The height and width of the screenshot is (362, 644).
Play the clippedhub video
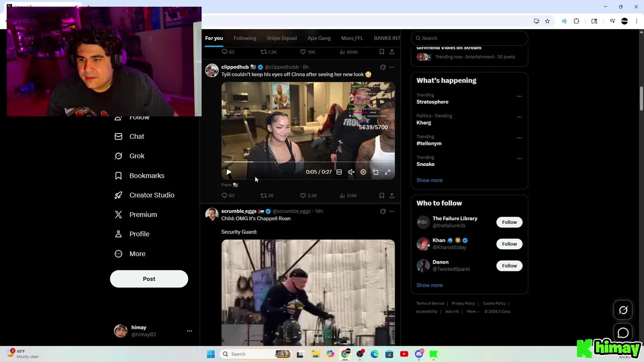(x=229, y=172)
